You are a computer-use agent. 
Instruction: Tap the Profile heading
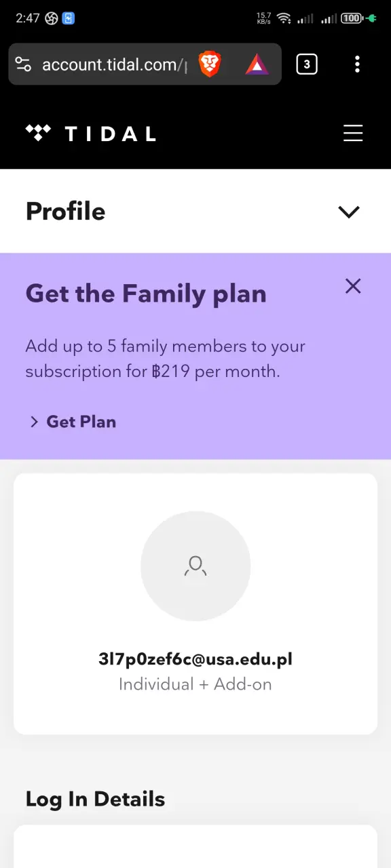point(65,212)
